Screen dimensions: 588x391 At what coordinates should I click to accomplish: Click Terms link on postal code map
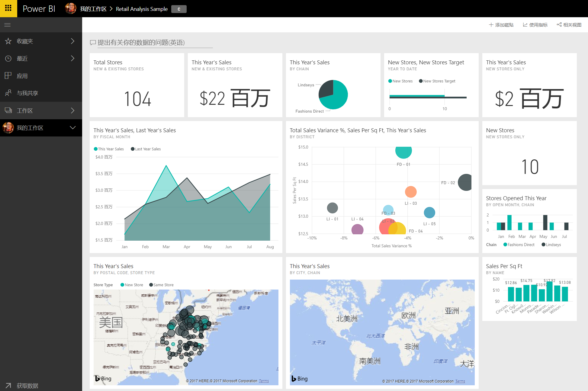[x=264, y=381]
